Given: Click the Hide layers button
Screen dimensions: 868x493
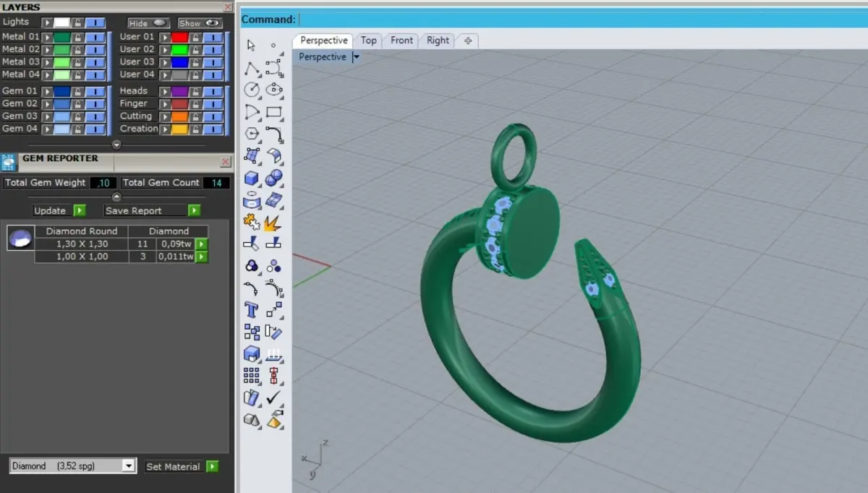Looking at the screenshot, I should (148, 23).
